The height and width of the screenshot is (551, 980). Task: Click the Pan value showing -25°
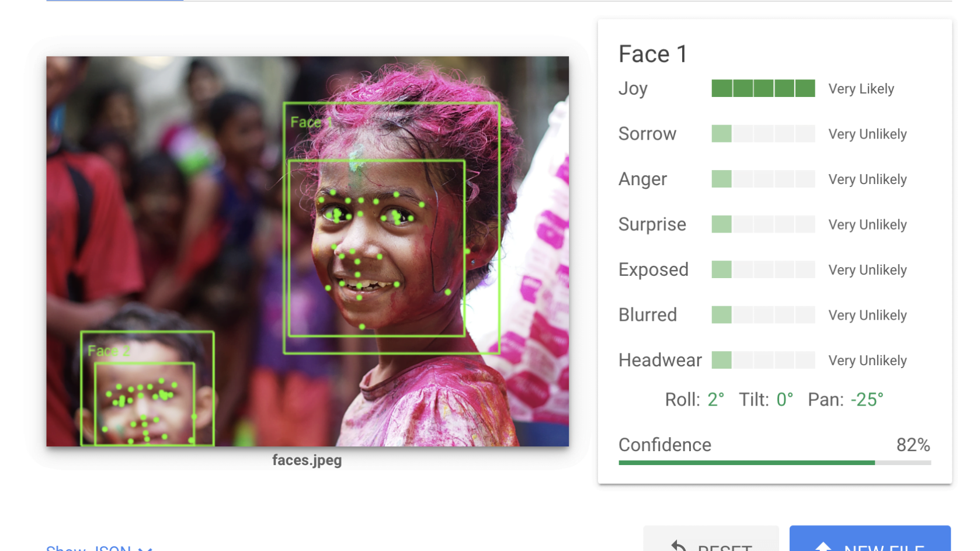[867, 400]
